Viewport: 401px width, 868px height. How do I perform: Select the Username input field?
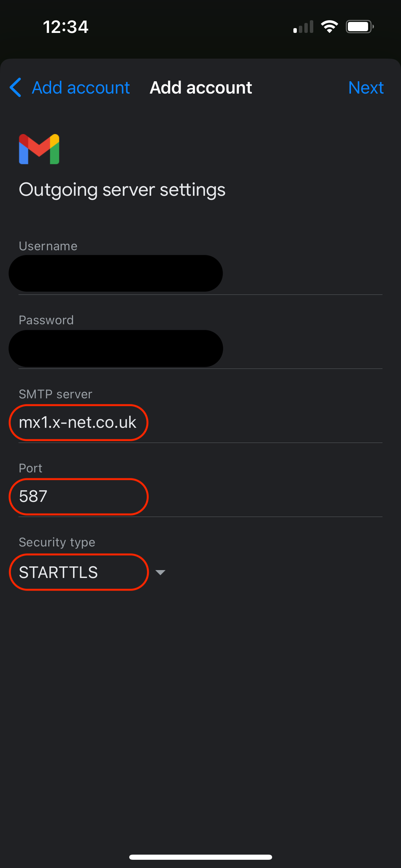(x=116, y=273)
